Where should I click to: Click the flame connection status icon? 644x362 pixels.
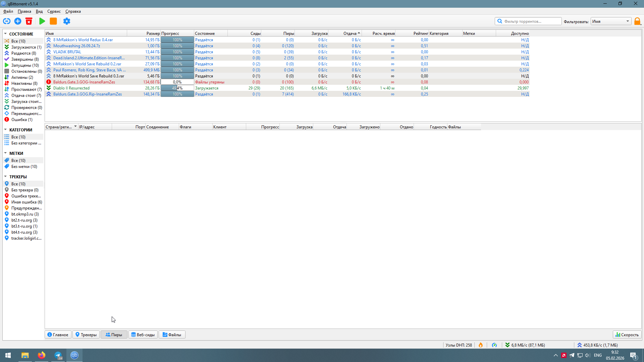481,345
